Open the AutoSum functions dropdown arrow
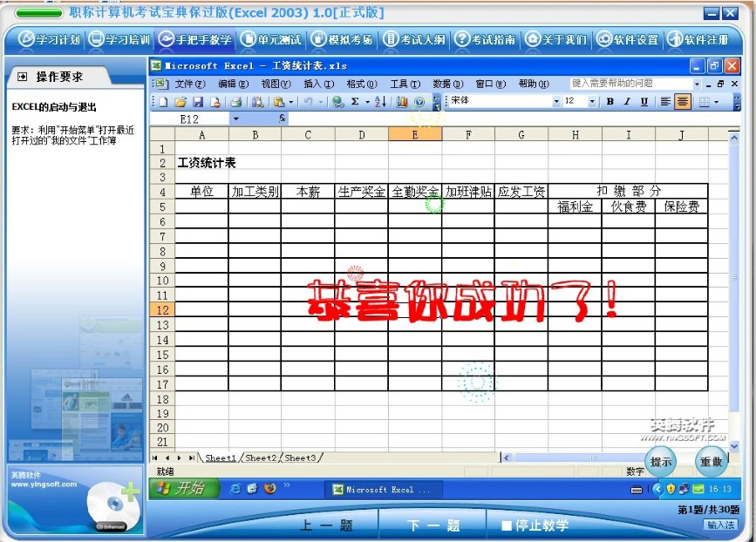This screenshot has height=542, width=756. (367, 102)
